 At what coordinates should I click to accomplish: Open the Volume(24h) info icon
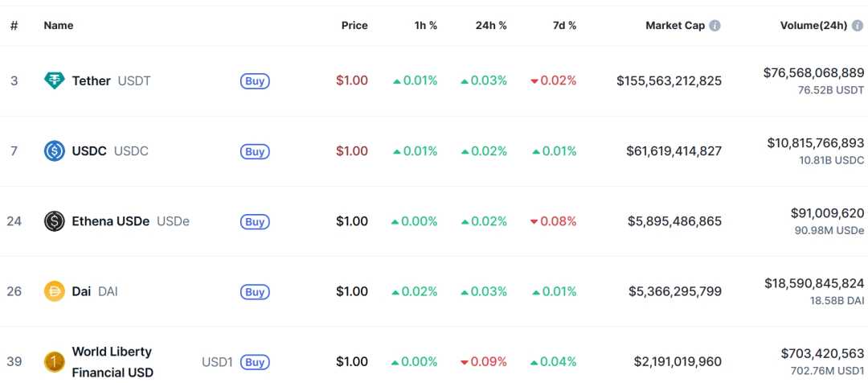tap(858, 26)
